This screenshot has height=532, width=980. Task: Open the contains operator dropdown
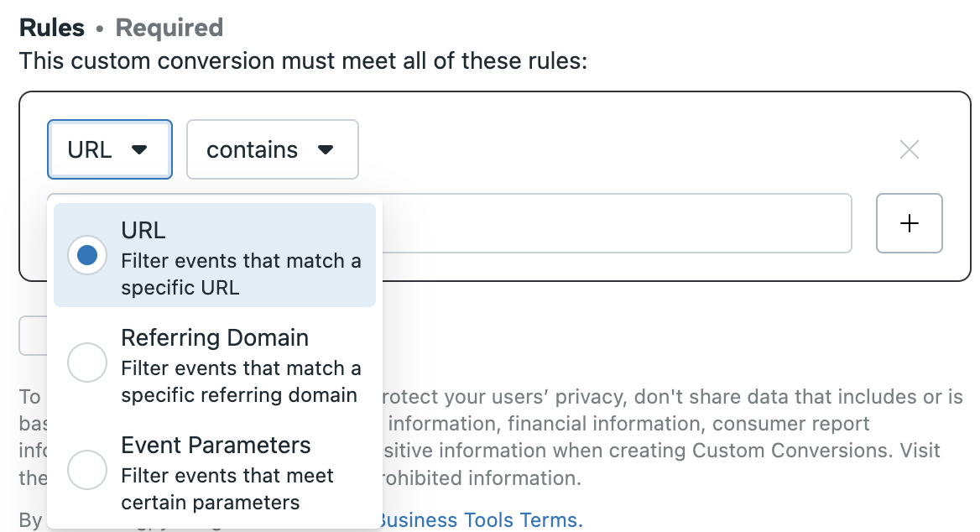click(x=273, y=149)
